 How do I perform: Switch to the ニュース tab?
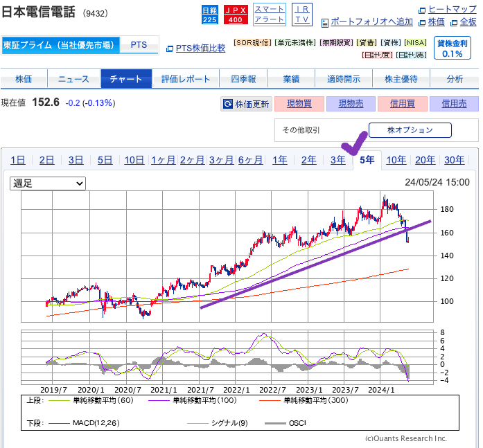click(73, 79)
